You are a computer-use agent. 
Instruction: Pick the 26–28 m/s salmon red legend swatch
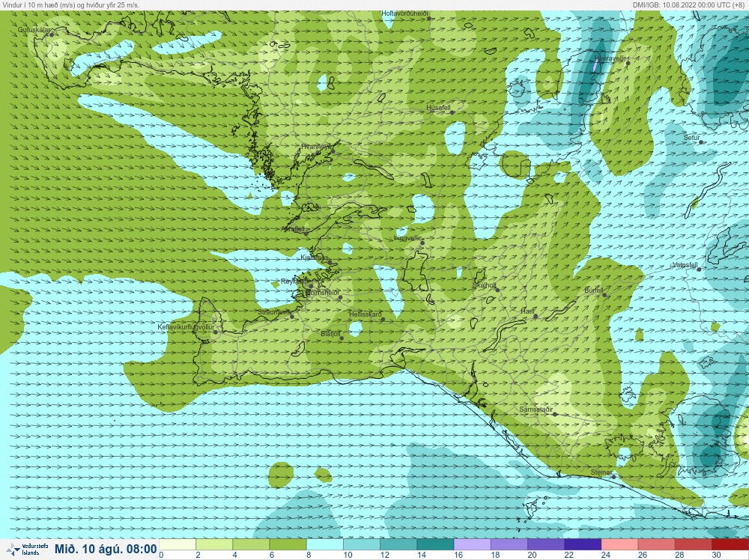656,544
